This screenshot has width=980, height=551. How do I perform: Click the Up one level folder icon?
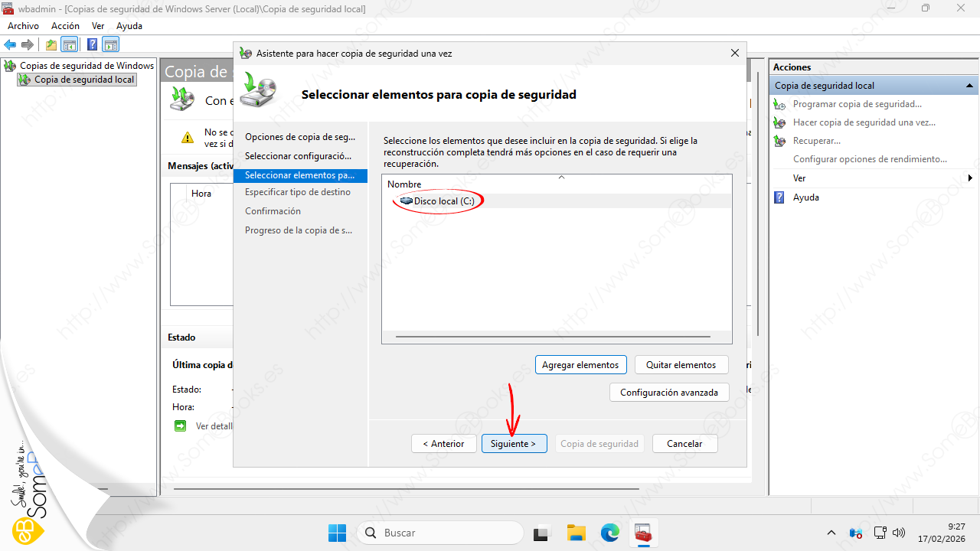coord(51,44)
